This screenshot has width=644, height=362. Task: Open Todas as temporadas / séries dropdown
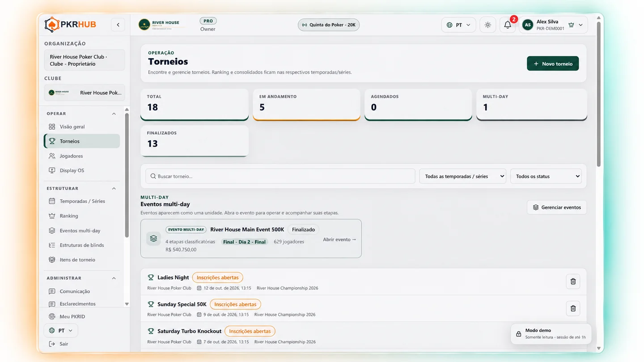[x=462, y=176]
